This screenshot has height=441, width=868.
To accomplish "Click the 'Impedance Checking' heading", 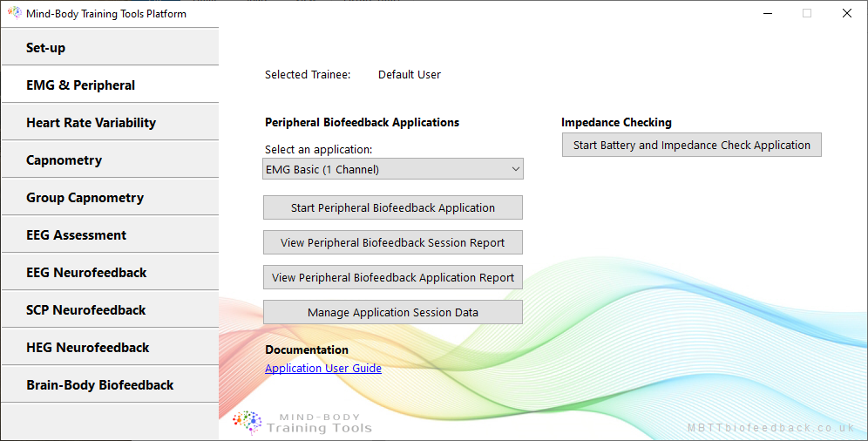I will (x=616, y=122).
